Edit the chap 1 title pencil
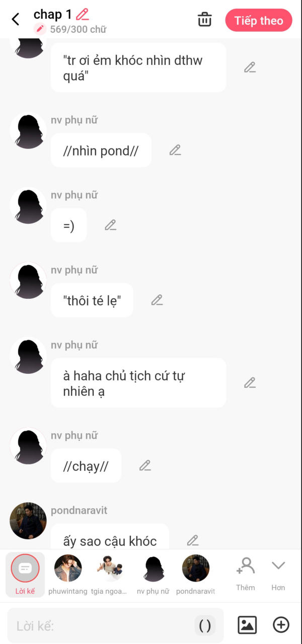 pyautogui.click(x=82, y=14)
